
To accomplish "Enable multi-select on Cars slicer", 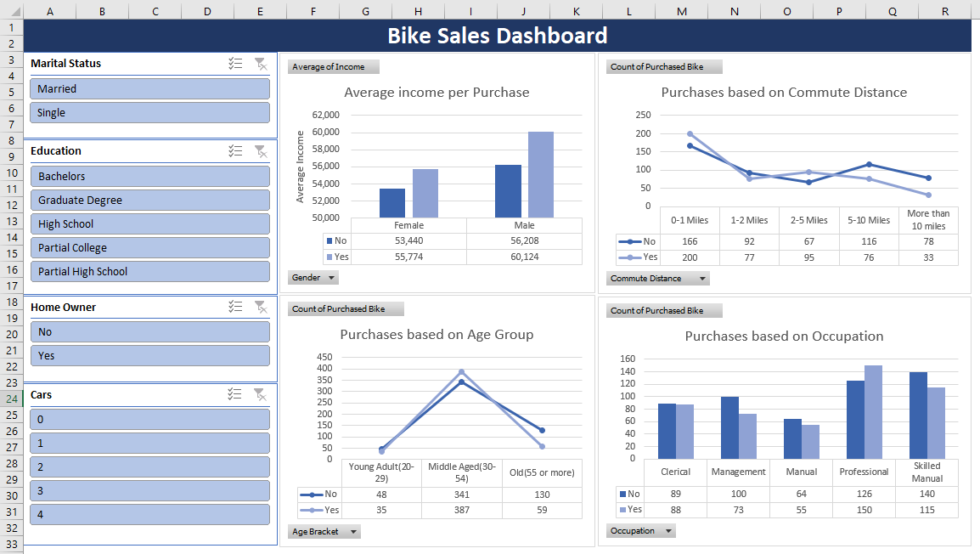I will [x=236, y=394].
